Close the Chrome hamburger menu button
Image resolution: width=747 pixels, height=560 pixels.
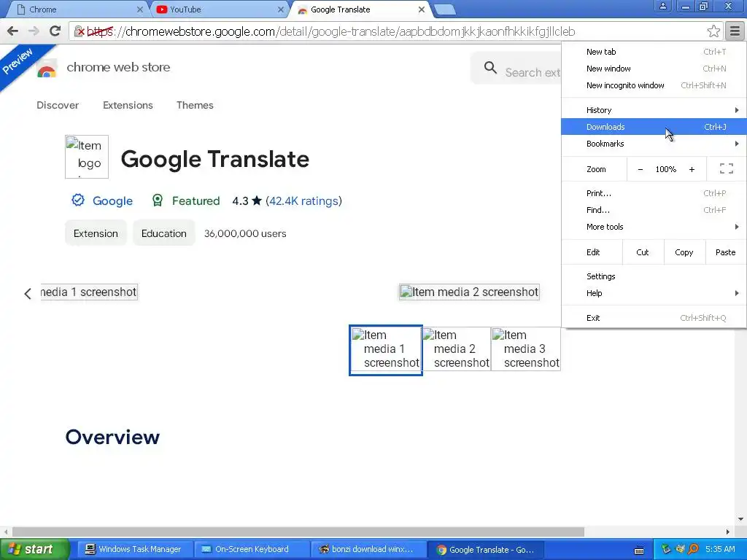[x=735, y=31]
